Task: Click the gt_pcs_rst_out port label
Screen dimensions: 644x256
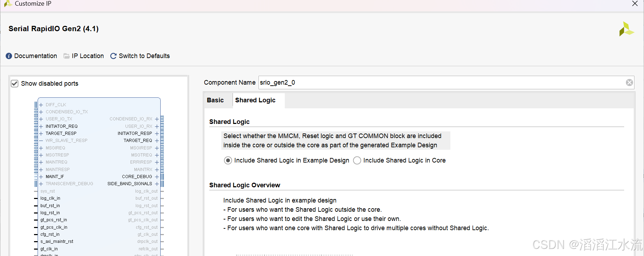Action: 143,213
